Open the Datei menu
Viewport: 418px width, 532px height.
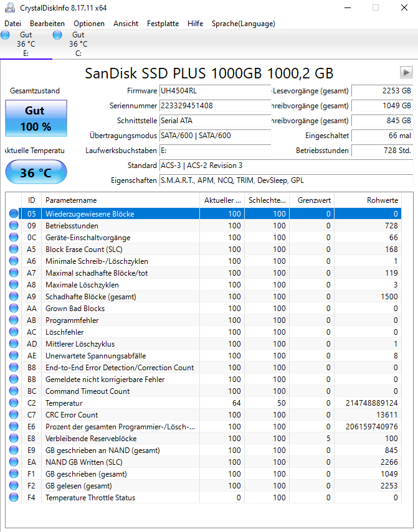point(12,24)
